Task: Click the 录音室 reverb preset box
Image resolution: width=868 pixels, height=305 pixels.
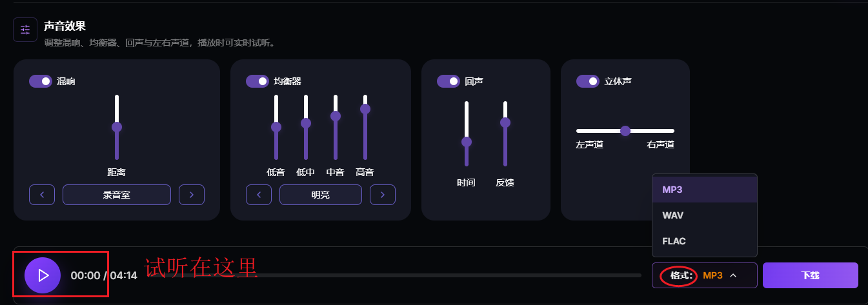Action: tap(117, 195)
